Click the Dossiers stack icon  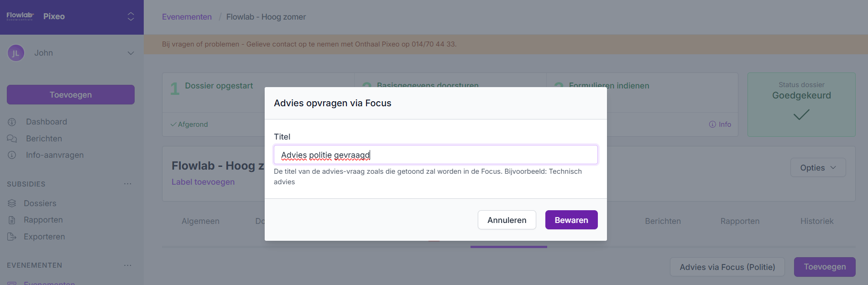click(12, 203)
